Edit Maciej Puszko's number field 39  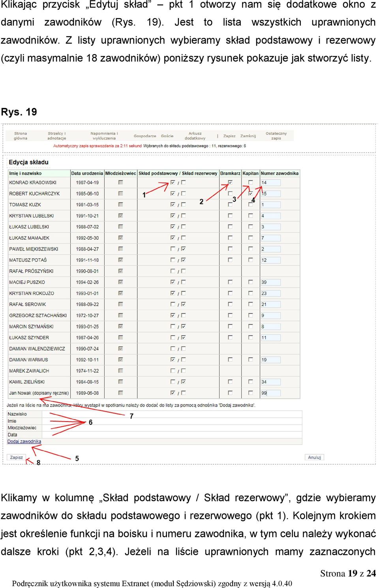point(270,282)
